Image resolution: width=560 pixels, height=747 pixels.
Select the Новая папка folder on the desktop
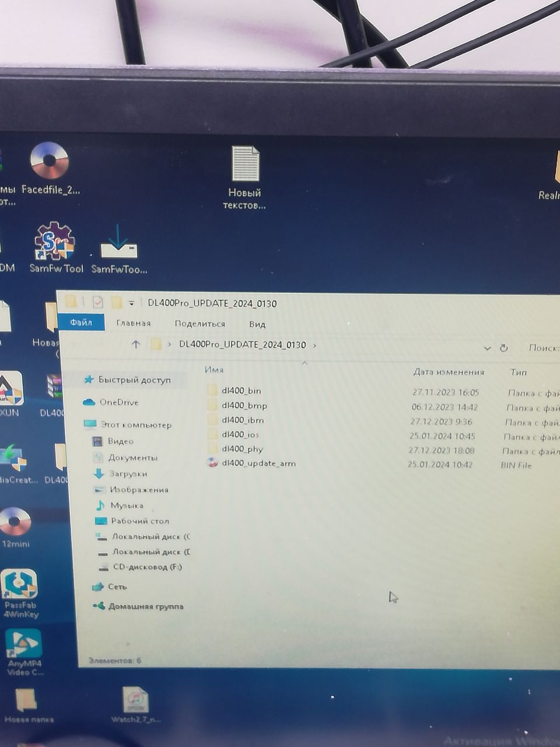28,706
